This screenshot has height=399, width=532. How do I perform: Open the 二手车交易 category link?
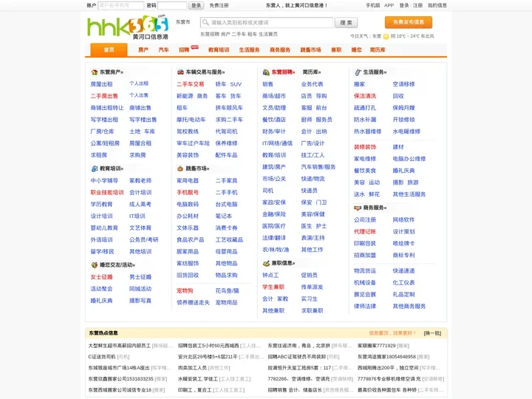tap(191, 84)
